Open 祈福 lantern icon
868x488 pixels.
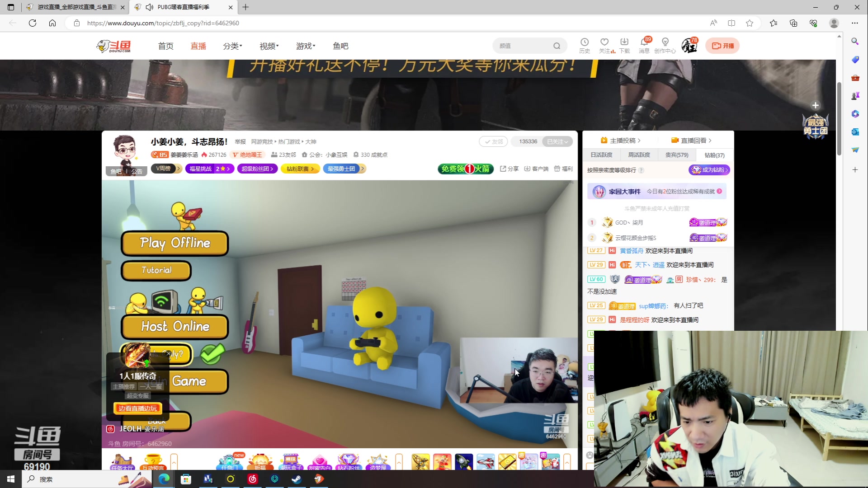pos(260,462)
